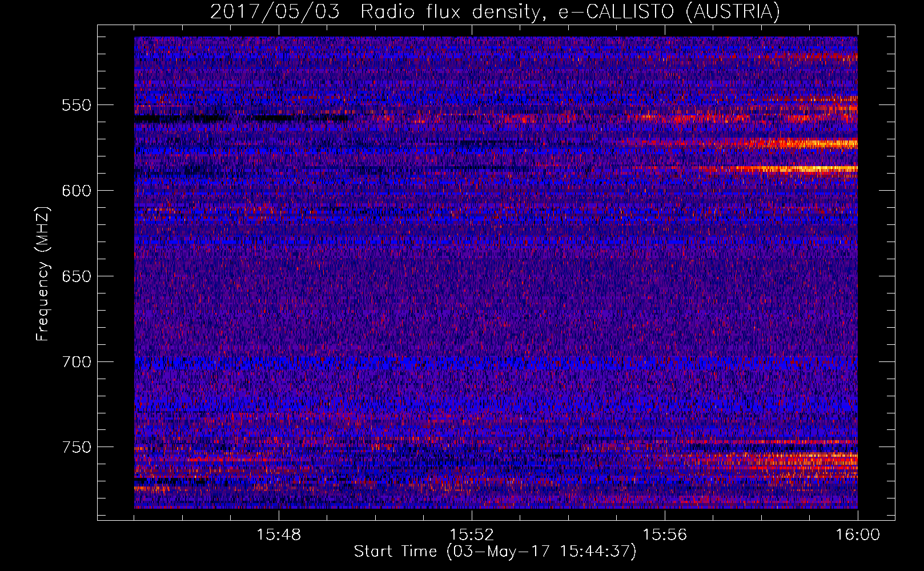Click the 'Frequency (MHZ)' axis label

point(43,274)
